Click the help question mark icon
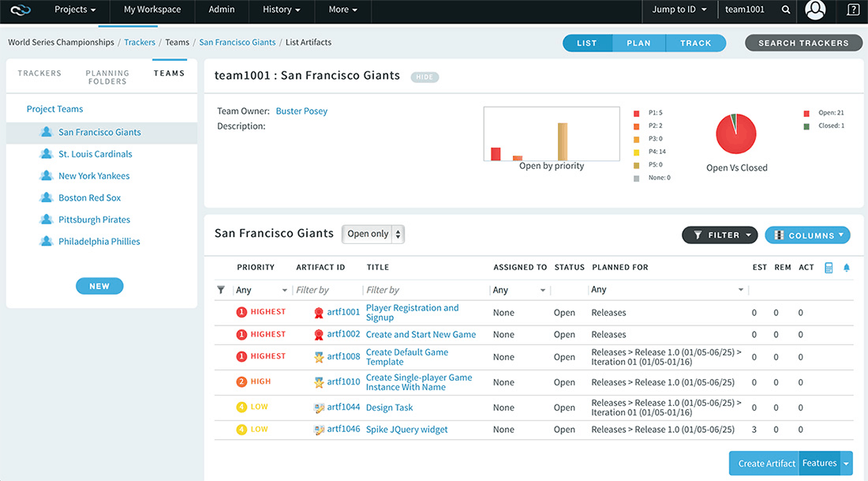Viewport: 868px width, 481px height. pyautogui.click(x=853, y=10)
